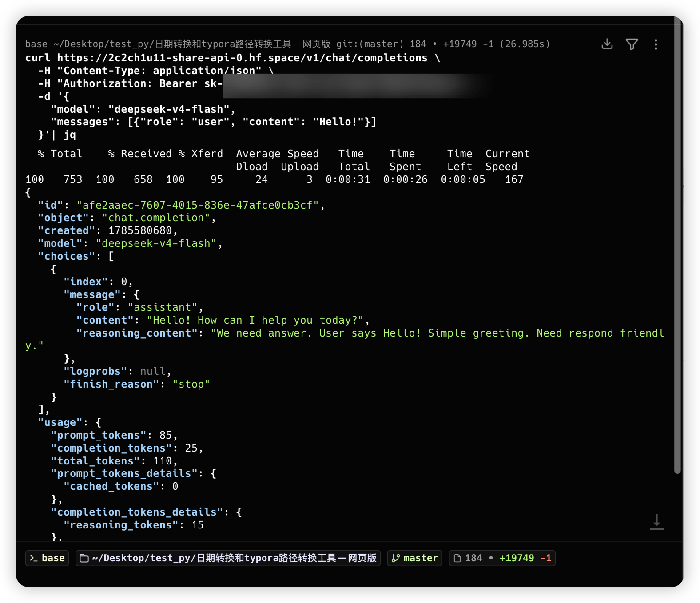Image resolution: width=700 pixels, height=603 pixels.
Task: Click the folder icon in path chip
Action: pyautogui.click(x=84, y=558)
